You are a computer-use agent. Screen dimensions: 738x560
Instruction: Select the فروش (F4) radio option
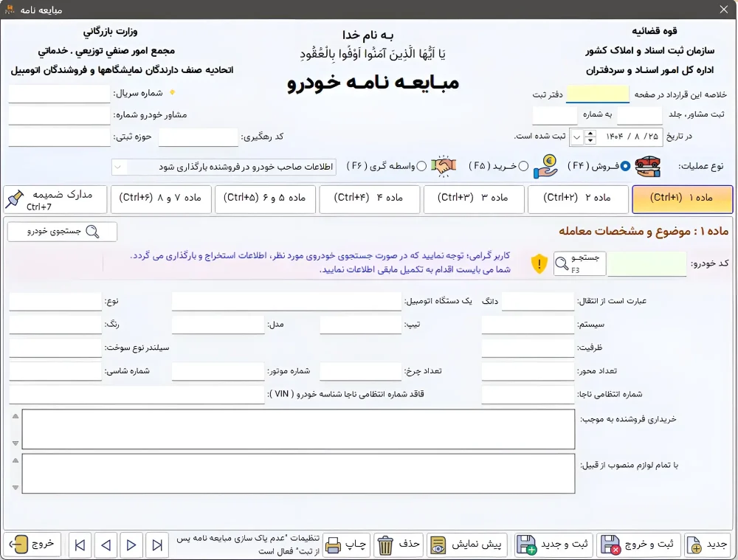[625, 166]
